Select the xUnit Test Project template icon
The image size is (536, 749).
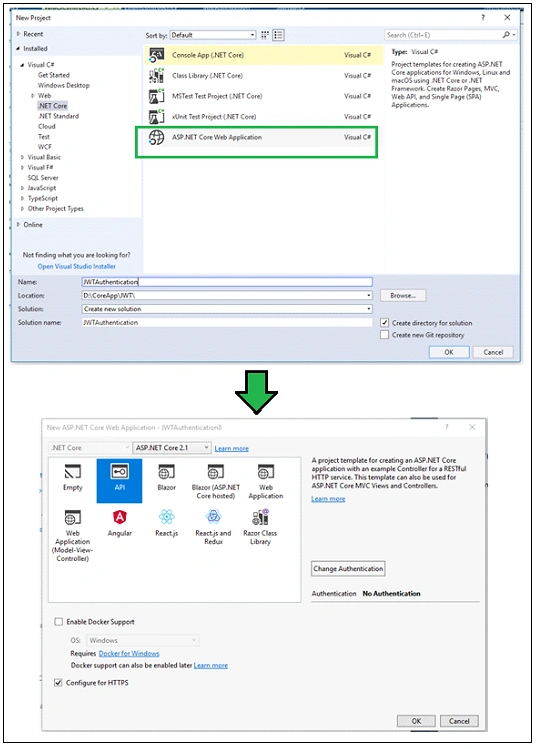click(157, 117)
